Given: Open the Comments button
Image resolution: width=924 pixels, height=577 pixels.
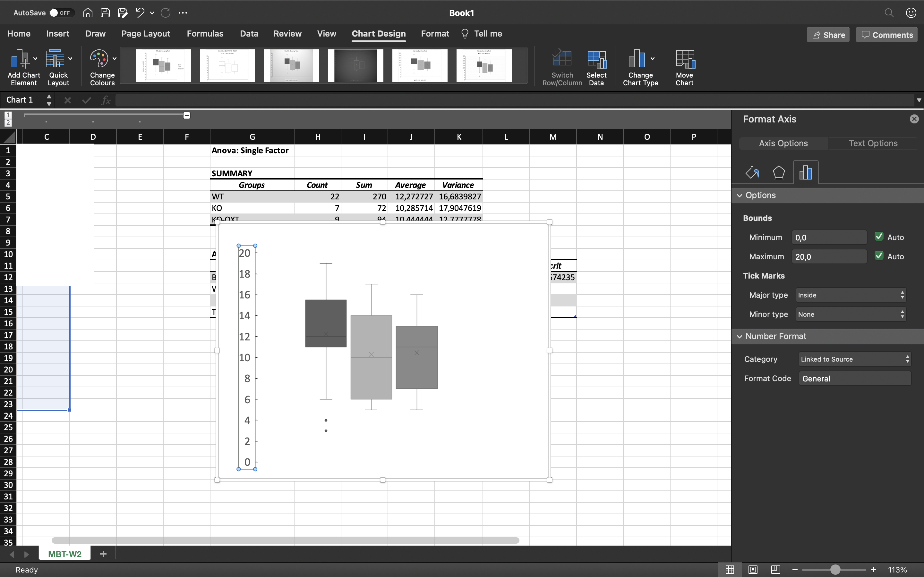Looking at the screenshot, I should [886, 35].
